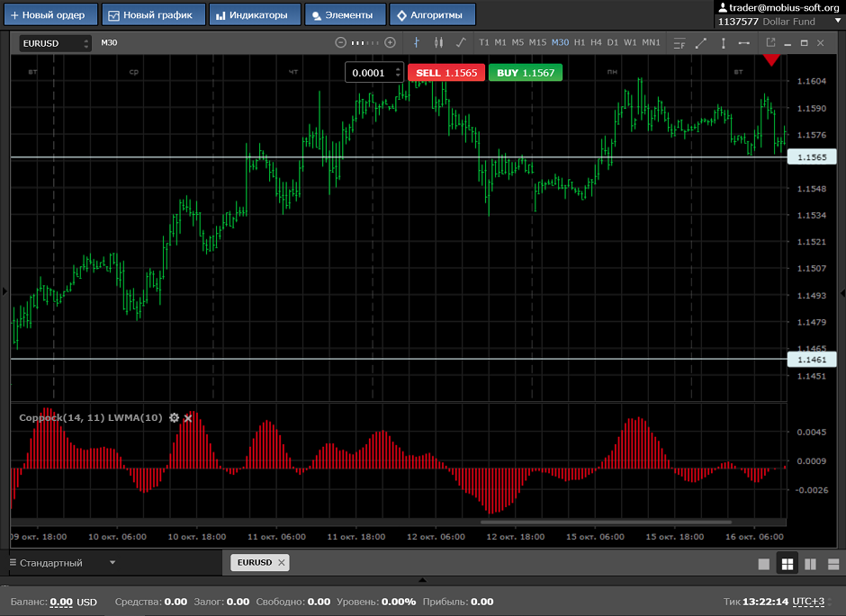846x616 pixels.
Task: Expand the right side panel arrow
Action: point(842,292)
